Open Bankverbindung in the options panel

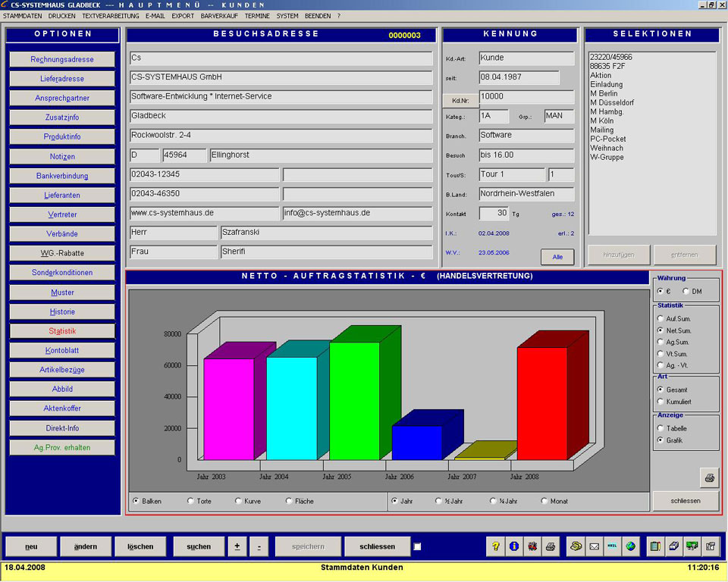[62, 176]
